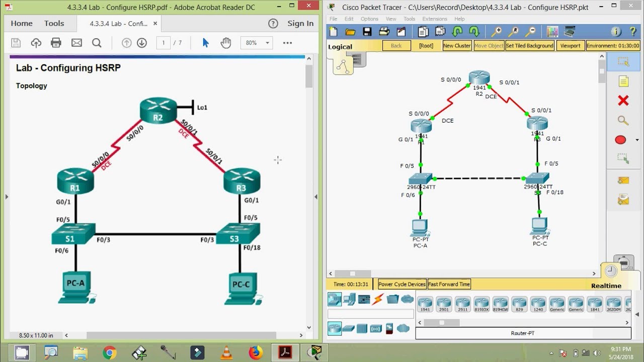The image size is (644, 362).
Task: Expand the Acrobat left navigation pane arrow
Action: (7, 197)
